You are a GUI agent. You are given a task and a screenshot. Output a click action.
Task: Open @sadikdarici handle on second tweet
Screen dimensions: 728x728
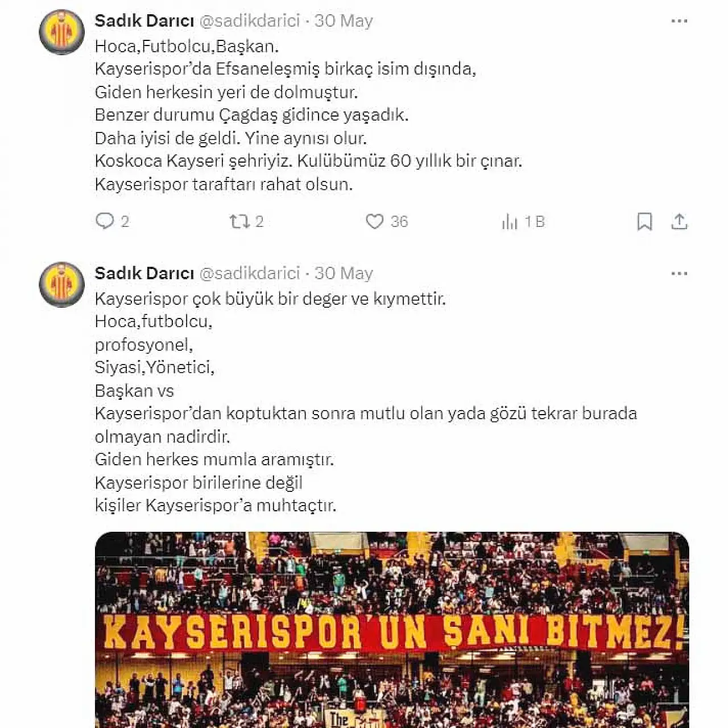point(249,274)
